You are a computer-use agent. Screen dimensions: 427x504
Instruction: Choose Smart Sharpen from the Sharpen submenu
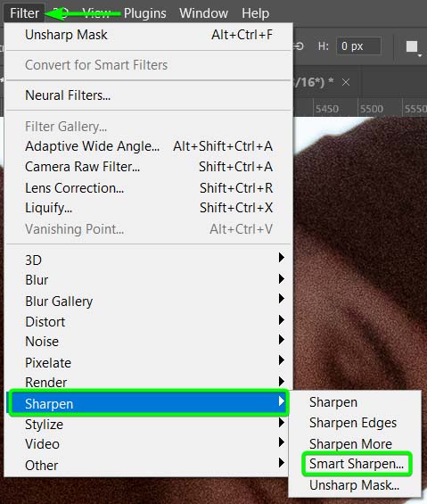pyautogui.click(x=357, y=464)
